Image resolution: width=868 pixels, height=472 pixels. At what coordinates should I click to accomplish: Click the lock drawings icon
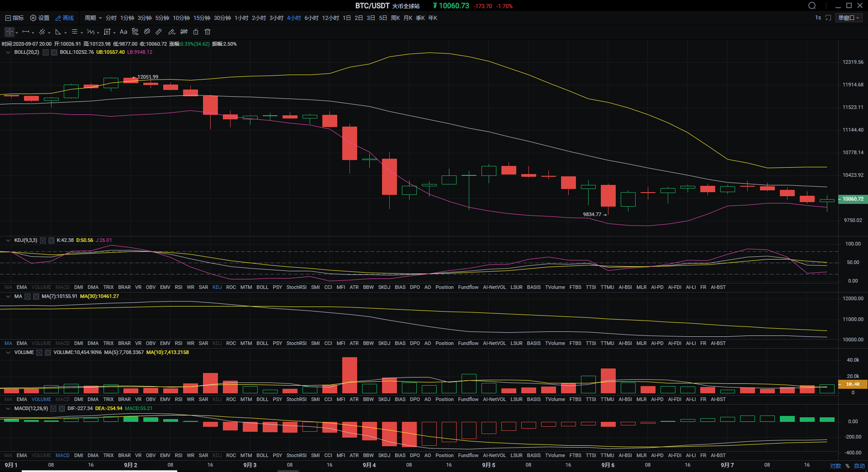point(196,32)
